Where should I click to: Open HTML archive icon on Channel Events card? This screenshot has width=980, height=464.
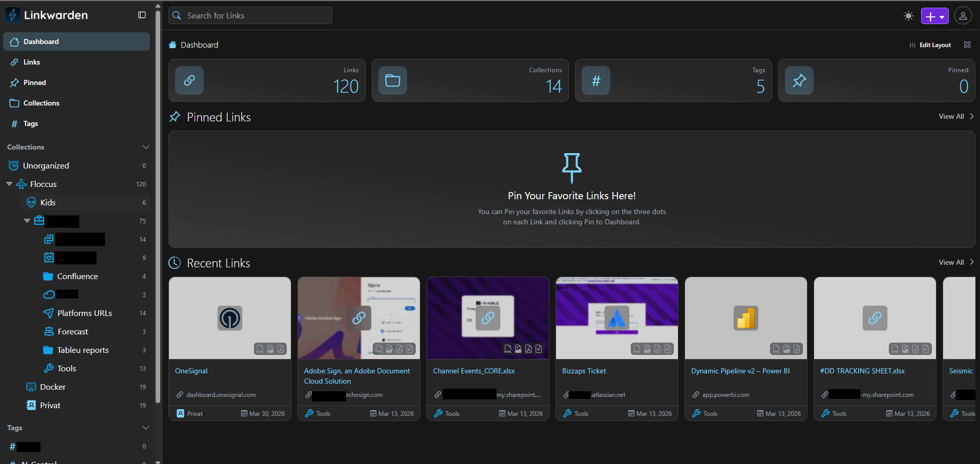[508, 349]
